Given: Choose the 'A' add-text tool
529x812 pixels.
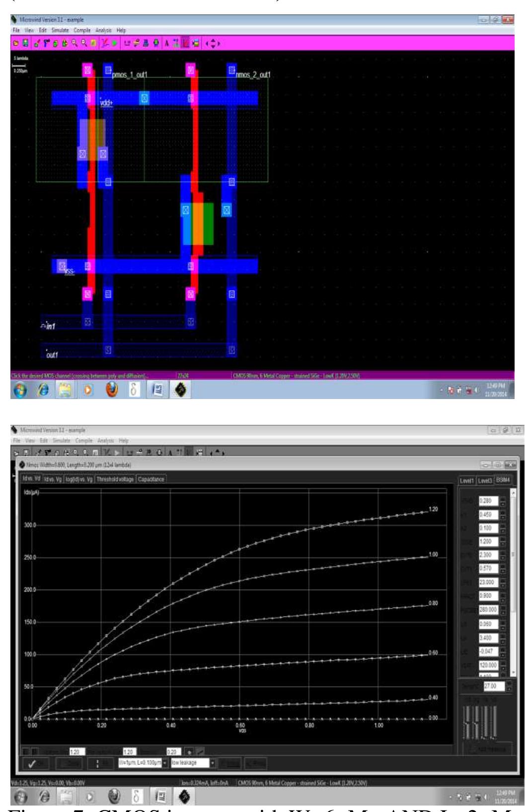Looking at the screenshot, I should coord(166,43).
